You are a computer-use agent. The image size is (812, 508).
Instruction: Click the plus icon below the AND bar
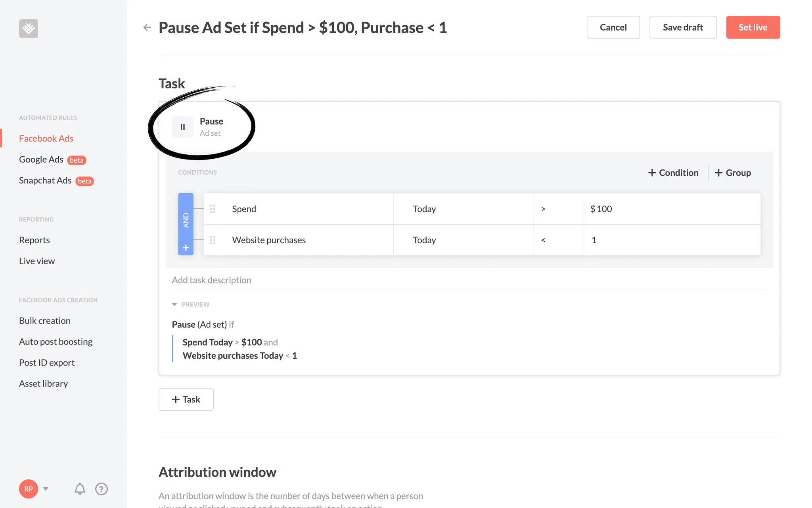click(x=186, y=248)
